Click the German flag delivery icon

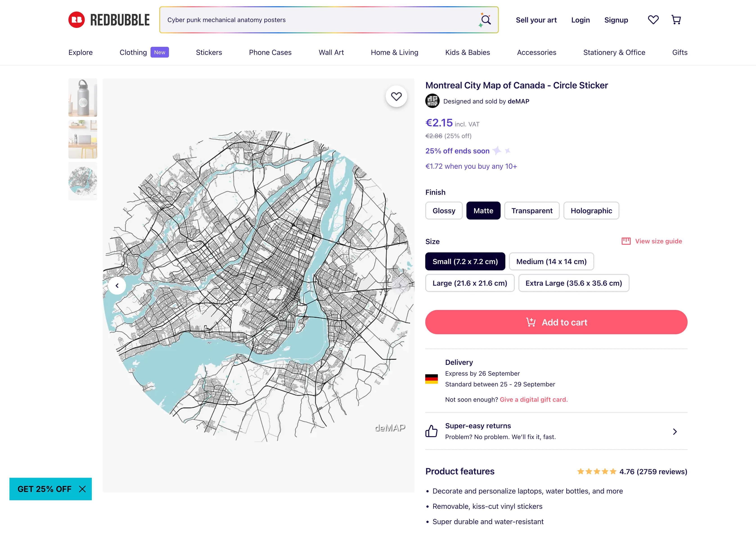(431, 379)
